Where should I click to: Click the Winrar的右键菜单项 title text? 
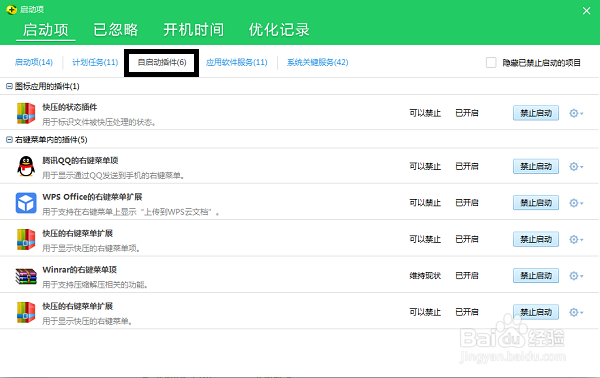[x=80, y=270]
